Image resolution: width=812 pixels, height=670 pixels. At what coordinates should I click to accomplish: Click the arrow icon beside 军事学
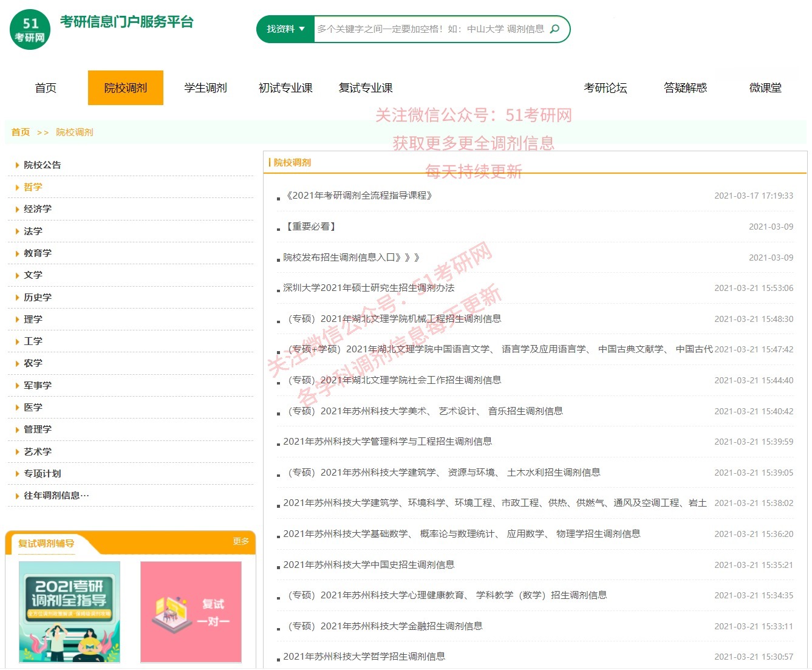[16, 385]
